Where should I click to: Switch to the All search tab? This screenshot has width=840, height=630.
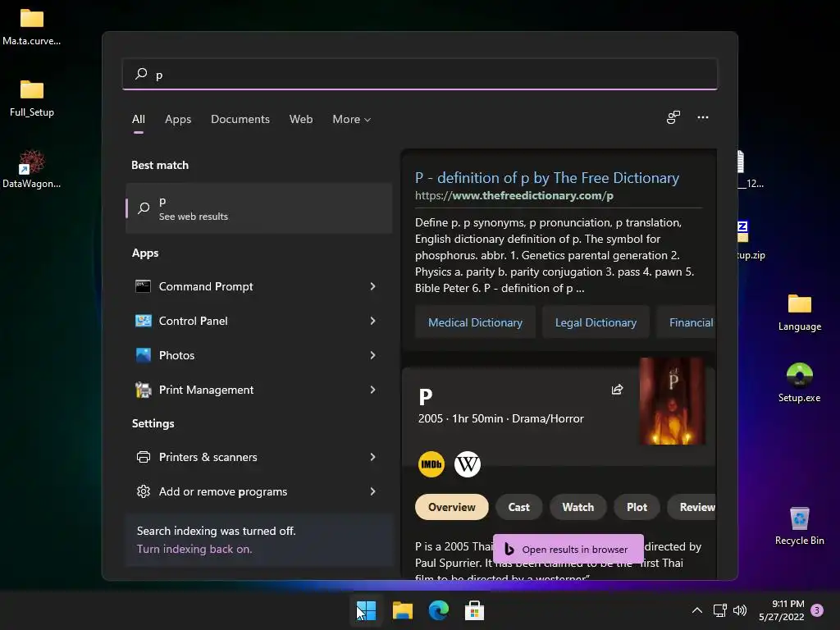[x=139, y=119]
